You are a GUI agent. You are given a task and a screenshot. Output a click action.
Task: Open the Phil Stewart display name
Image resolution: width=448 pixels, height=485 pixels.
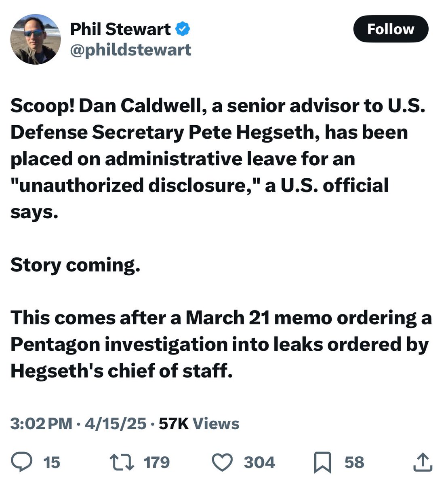pos(120,29)
